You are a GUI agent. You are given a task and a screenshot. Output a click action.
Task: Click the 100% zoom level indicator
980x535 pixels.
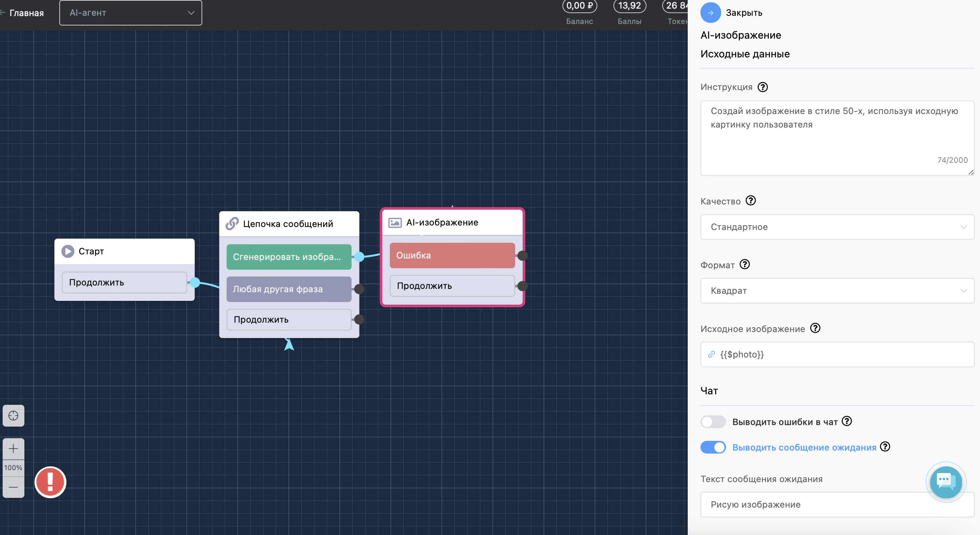pos(13,467)
